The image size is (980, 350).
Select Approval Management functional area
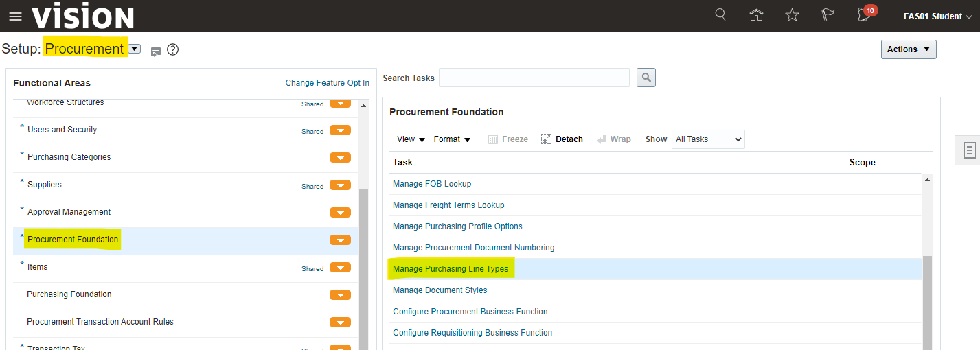(69, 212)
